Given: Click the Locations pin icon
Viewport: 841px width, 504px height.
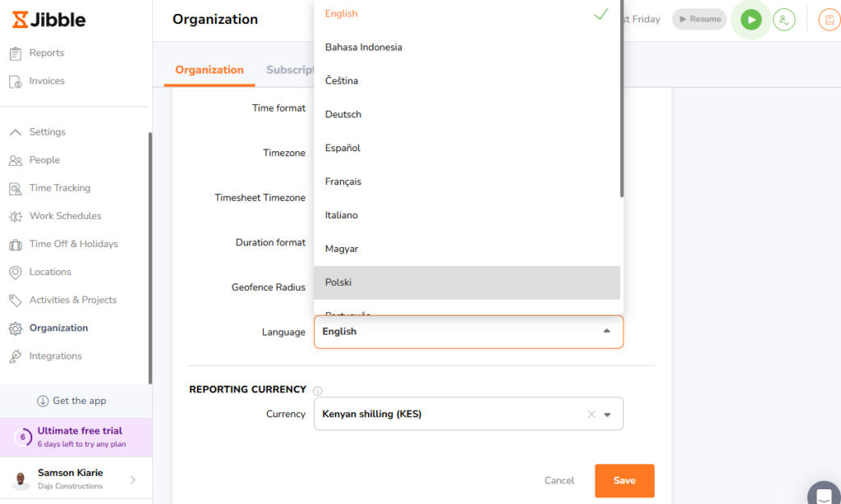Looking at the screenshot, I should pyautogui.click(x=16, y=273).
